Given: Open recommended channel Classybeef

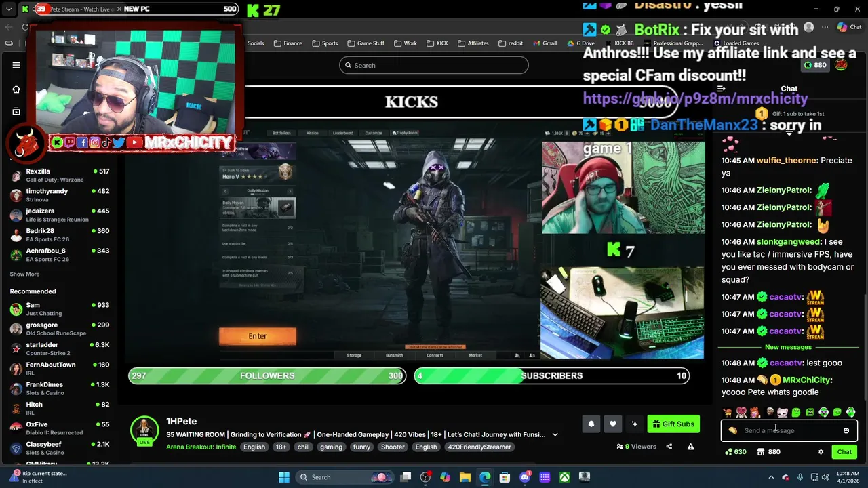Looking at the screenshot, I should [x=59, y=448].
